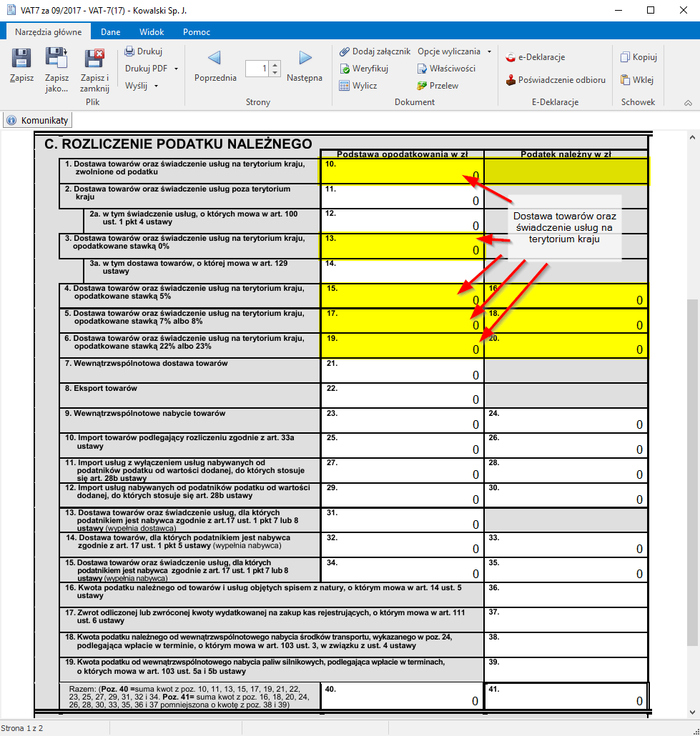700x736 pixels.
Task: Click the Komunikaty button
Action: pyautogui.click(x=37, y=120)
